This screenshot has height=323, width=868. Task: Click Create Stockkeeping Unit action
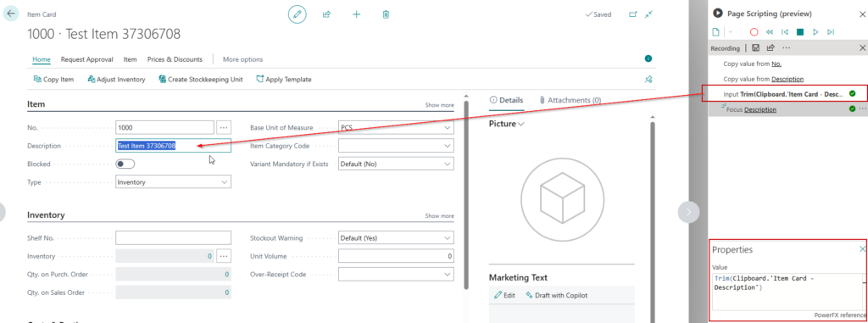200,79
